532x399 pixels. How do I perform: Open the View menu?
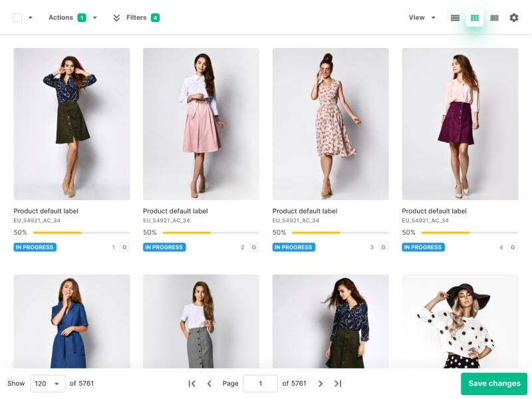point(422,18)
